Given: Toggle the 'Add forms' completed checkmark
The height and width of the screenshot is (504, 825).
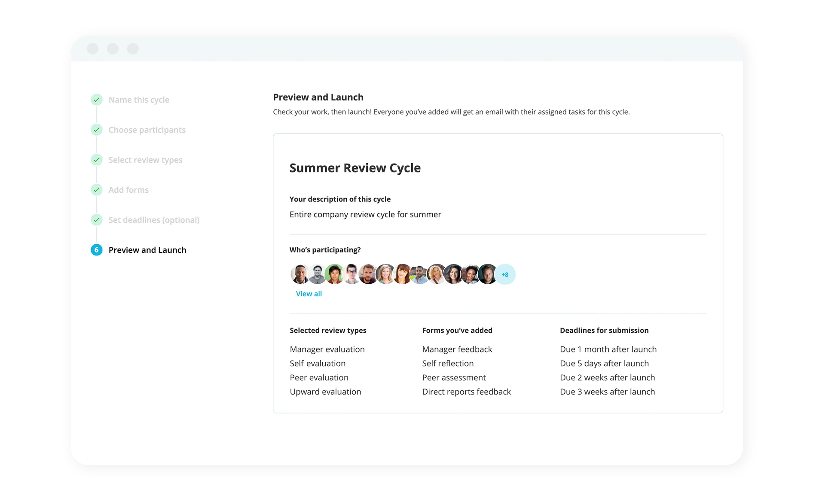Looking at the screenshot, I should pyautogui.click(x=97, y=190).
